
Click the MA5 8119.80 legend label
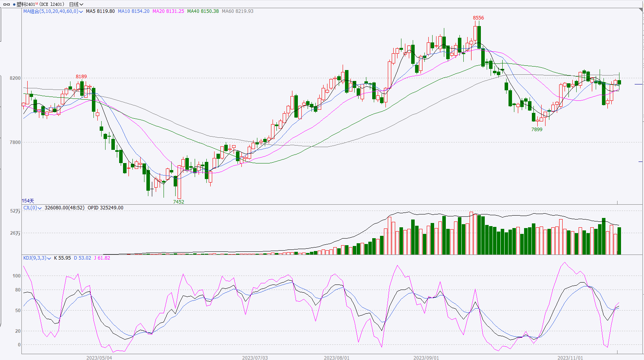coord(100,11)
